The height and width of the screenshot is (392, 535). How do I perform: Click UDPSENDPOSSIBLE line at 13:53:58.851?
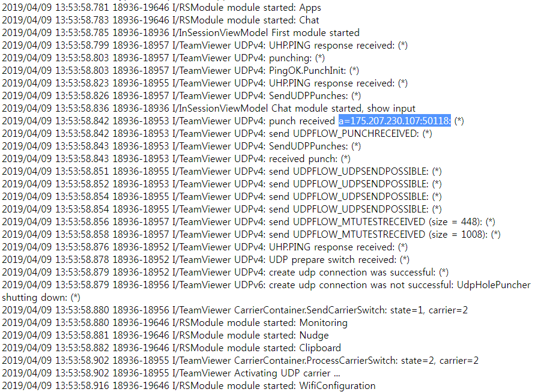tap(222, 172)
